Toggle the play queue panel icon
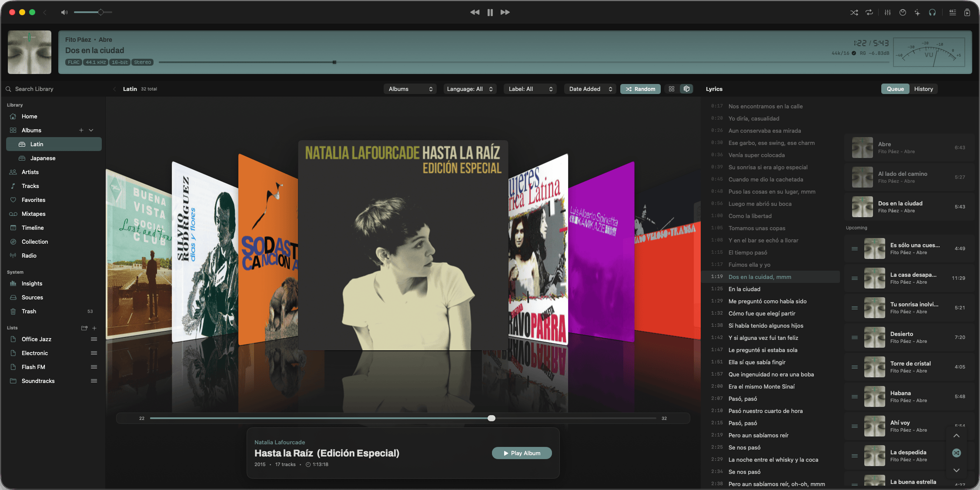Viewport: 980px width, 490px height. [x=967, y=13]
